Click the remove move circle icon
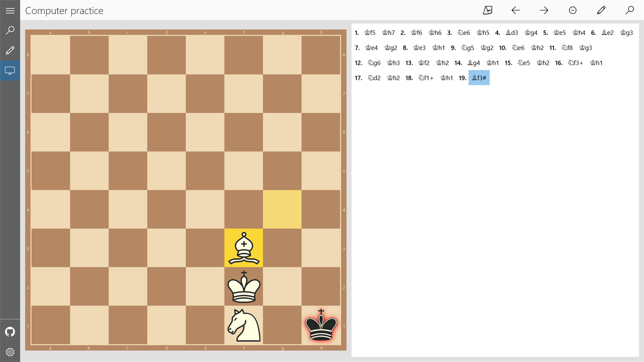 coord(572,10)
